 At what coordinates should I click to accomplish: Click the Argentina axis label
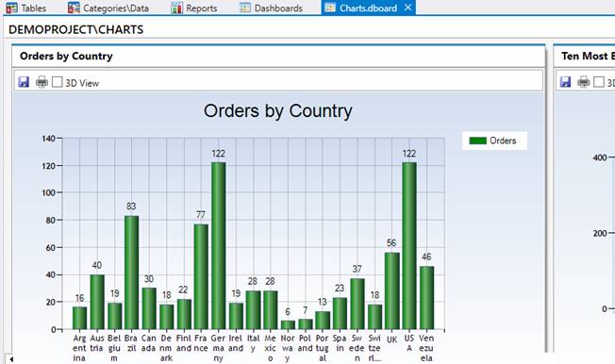[x=79, y=348]
